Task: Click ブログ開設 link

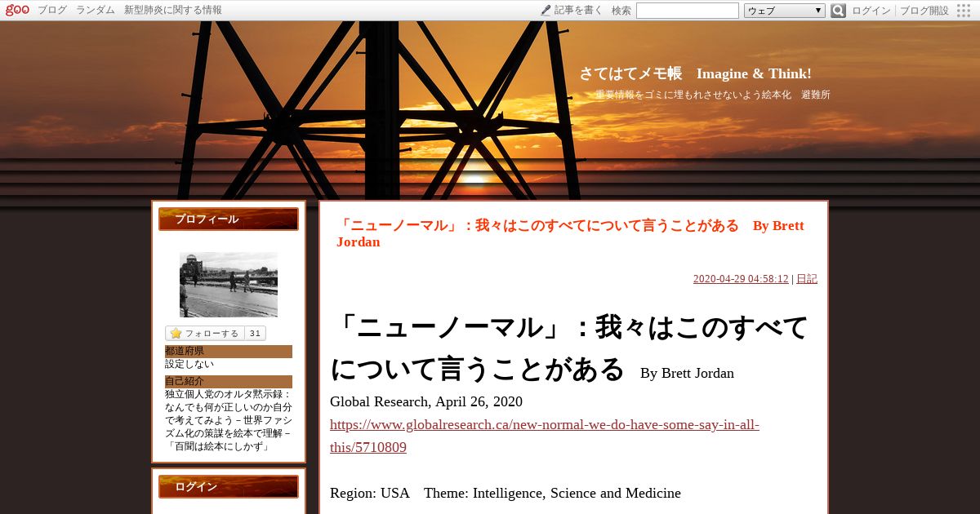Action: point(924,11)
